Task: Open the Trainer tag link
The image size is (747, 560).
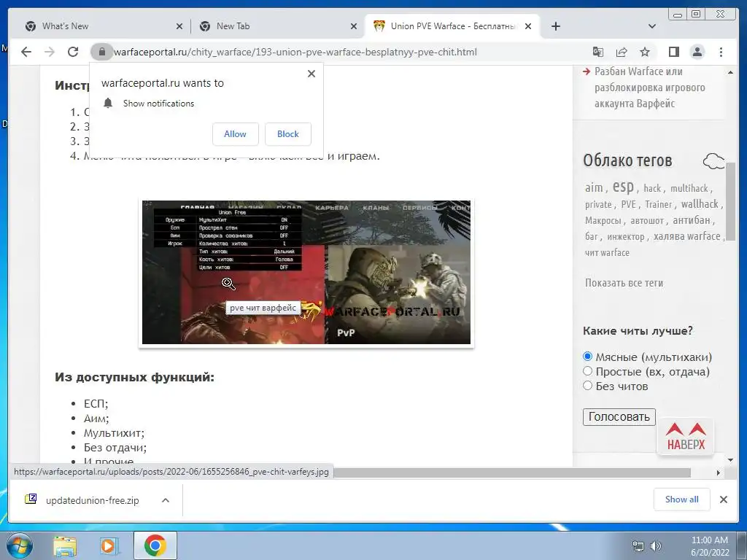Action: pos(659,204)
